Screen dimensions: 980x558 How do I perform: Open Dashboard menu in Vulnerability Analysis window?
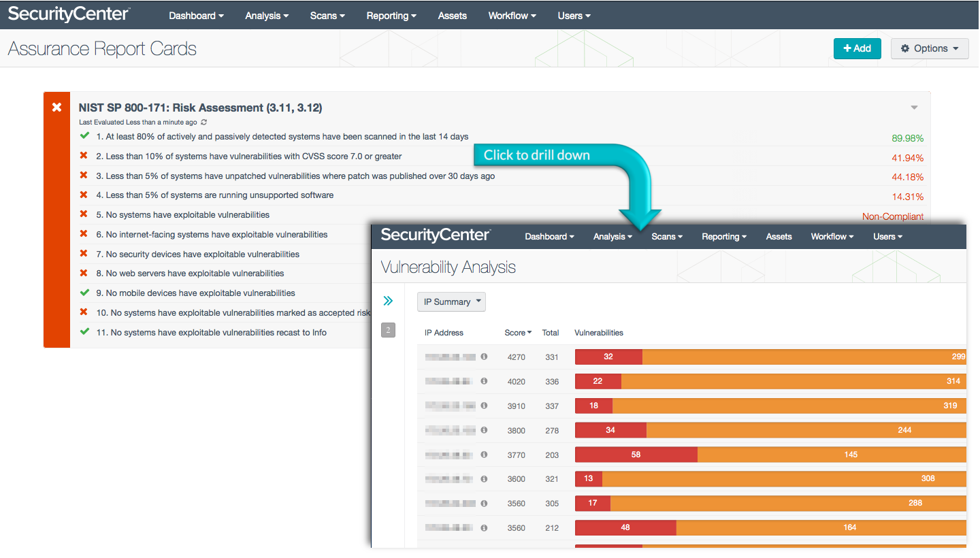tap(550, 237)
